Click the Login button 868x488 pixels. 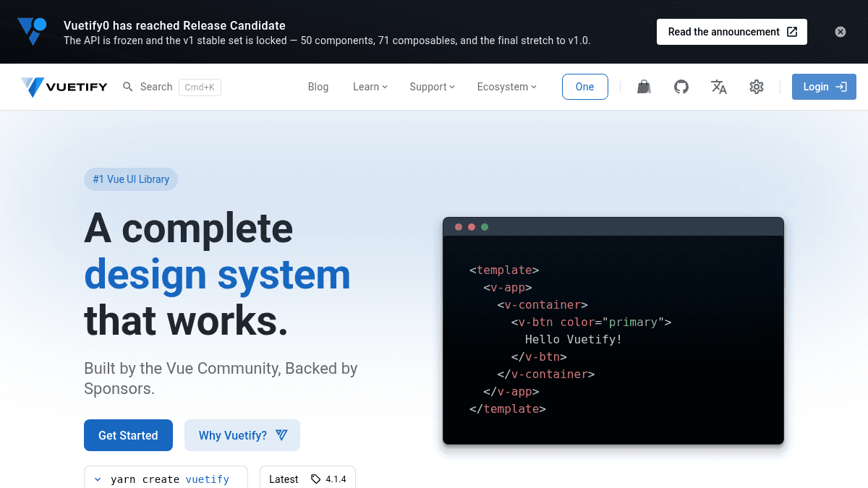pyautogui.click(x=824, y=87)
